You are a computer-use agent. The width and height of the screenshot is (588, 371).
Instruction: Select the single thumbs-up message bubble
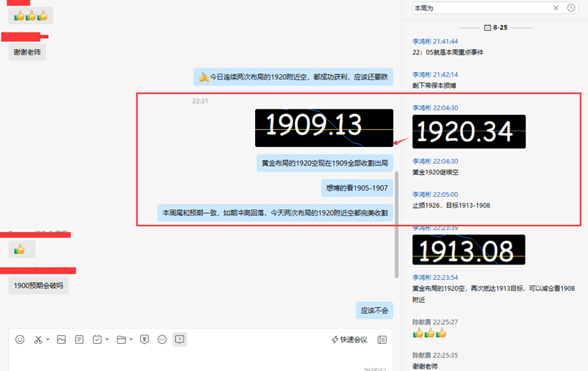[22, 249]
